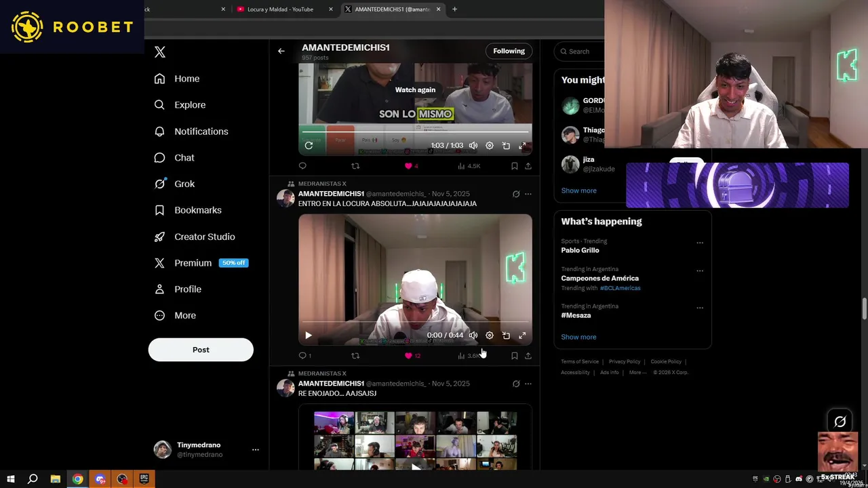Open Grok in the sidebar
The width and height of the screenshot is (868, 488).
click(174, 184)
